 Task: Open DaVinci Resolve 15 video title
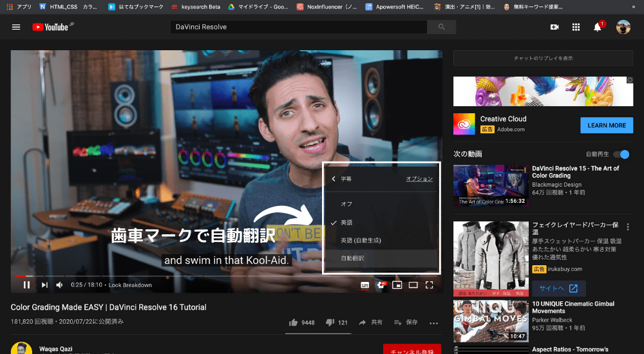coord(575,172)
